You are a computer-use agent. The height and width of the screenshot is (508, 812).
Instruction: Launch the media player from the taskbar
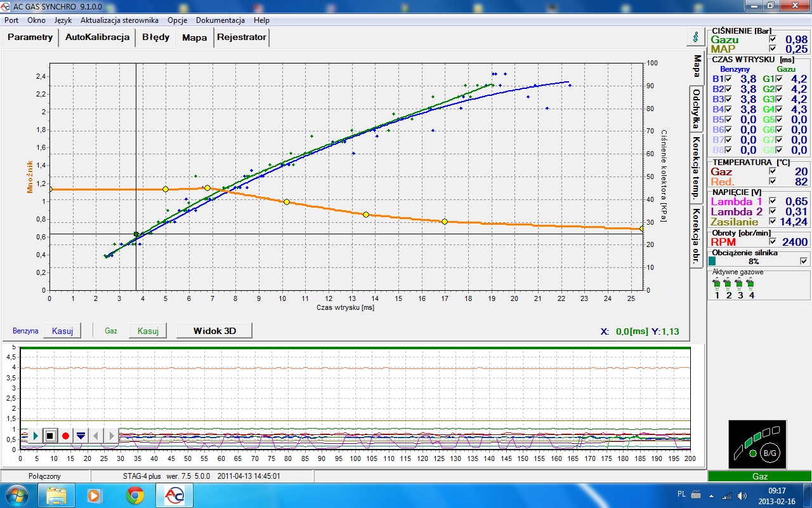(95, 495)
